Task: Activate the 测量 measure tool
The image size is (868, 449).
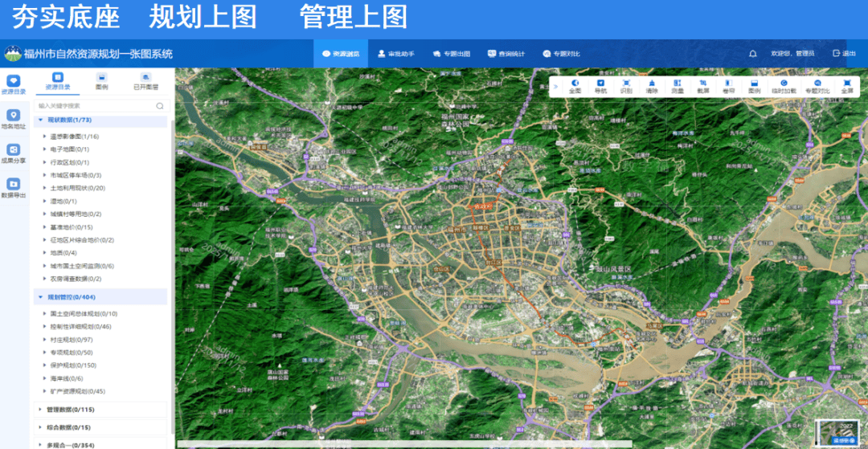Action: pos(678,86)
